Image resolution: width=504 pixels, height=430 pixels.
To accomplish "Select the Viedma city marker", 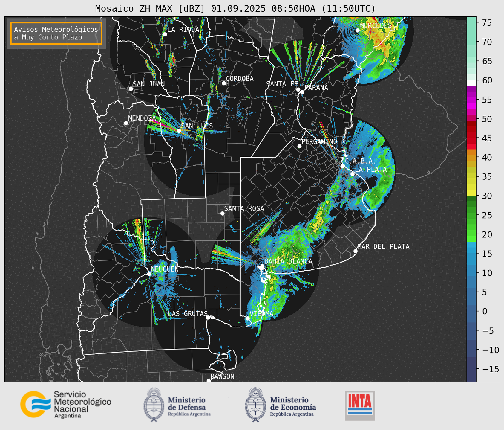I will (247, 318).
